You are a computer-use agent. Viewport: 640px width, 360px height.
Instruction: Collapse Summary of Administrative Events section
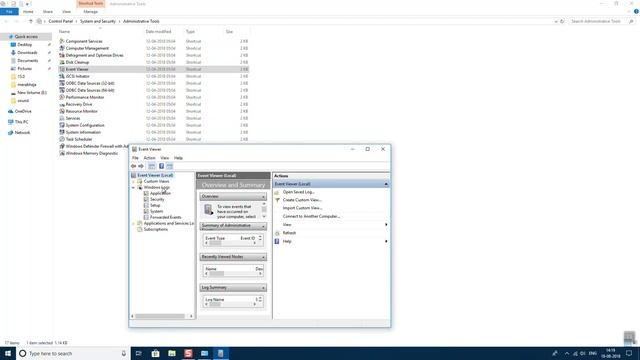(263, 226)
